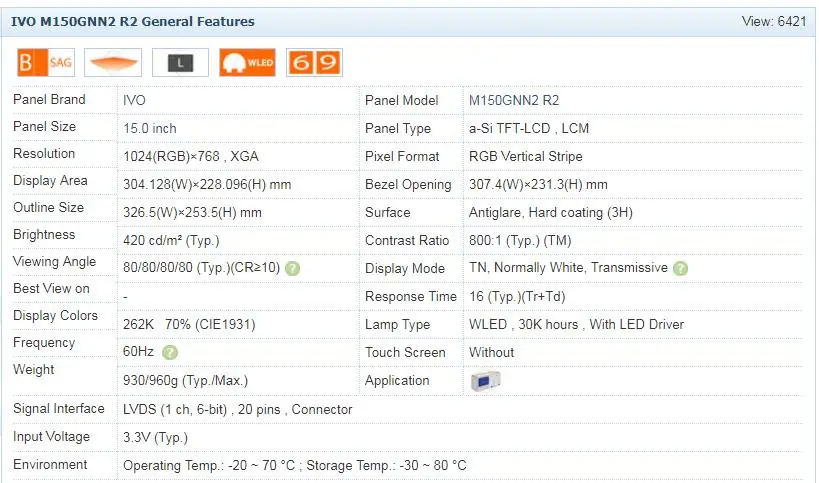
Task: Click the Best View on label
Action: pyautogui.click(x=51, y=289)
